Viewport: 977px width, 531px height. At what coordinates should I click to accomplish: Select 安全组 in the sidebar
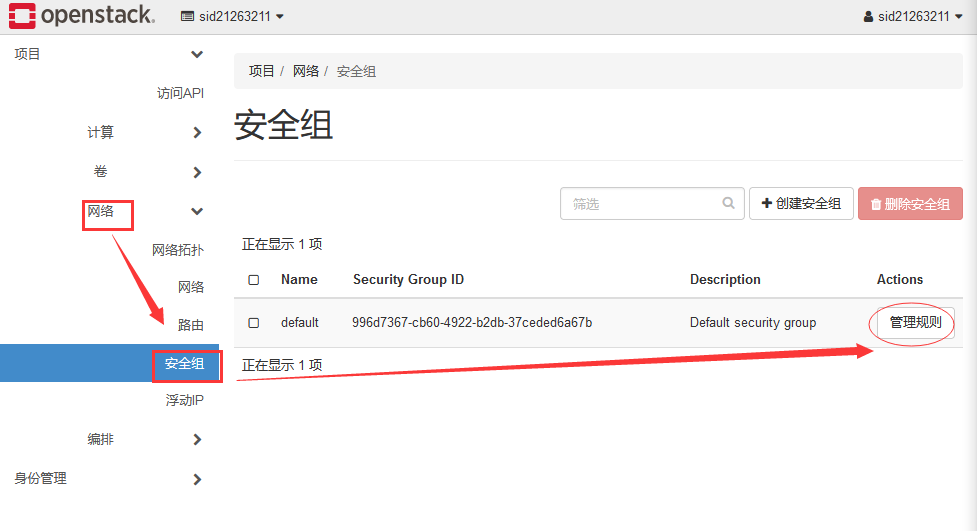(184, 363)
